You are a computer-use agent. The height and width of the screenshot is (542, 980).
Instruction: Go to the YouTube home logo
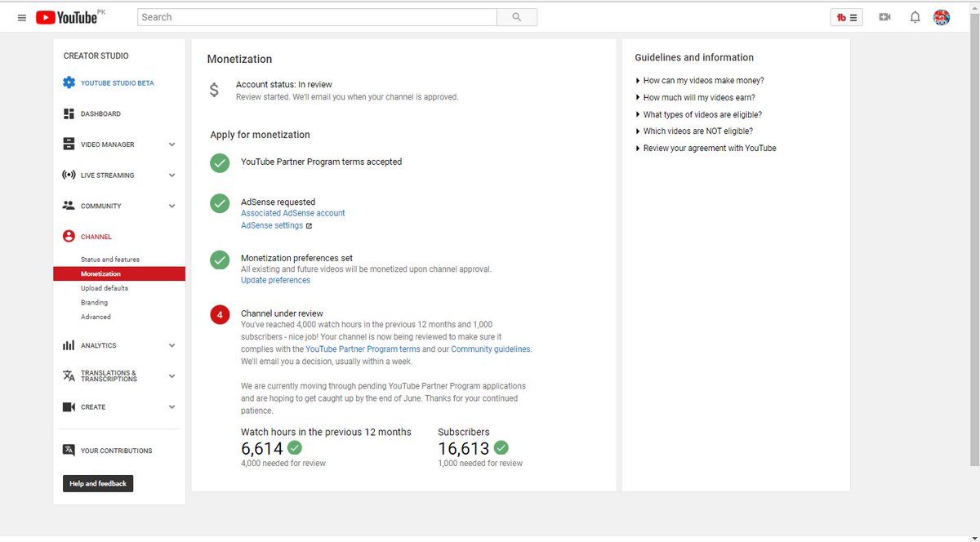[x=67, y=17]
